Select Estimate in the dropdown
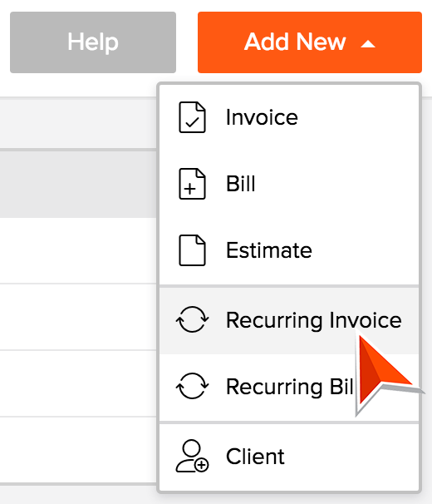Image resolution: width=432 pixels, height=504 pixels. point(289,250)
